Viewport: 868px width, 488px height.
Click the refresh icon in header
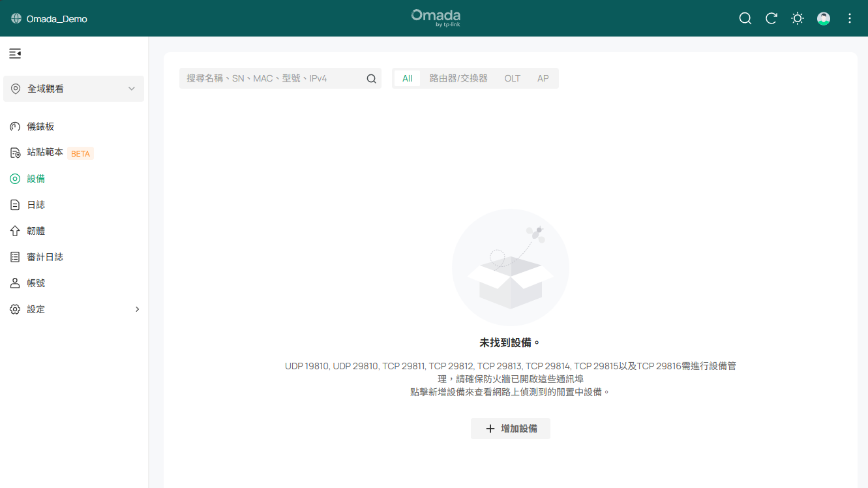tap(771, 18)
